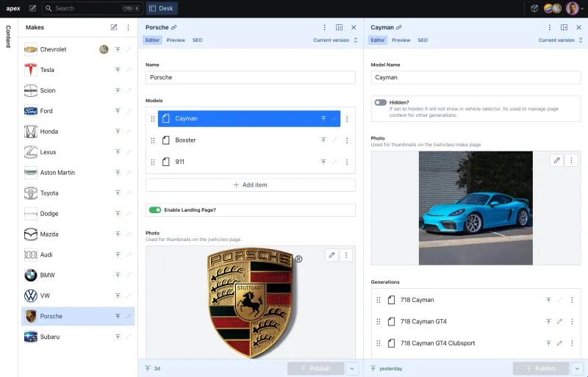Select Editor tab in Porsche pane
The width and height of the screenshot is (588, 377).
coord(152,40)
